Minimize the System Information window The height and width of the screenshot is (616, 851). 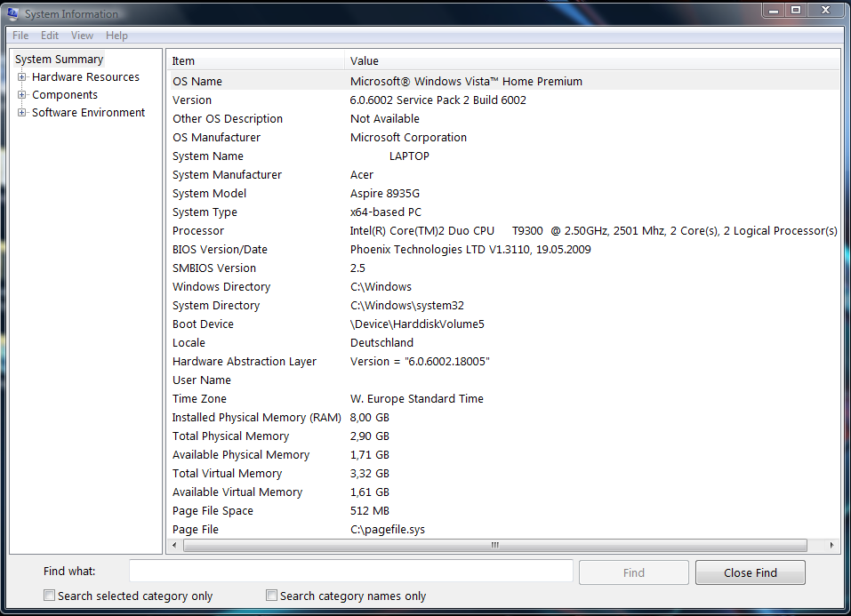click(774, 10)
